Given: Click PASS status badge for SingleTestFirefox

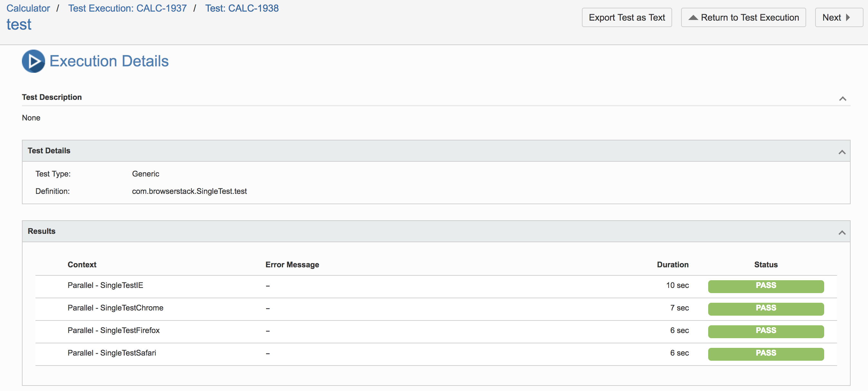Looking at the screenshot, I should [x=766, y=331].
